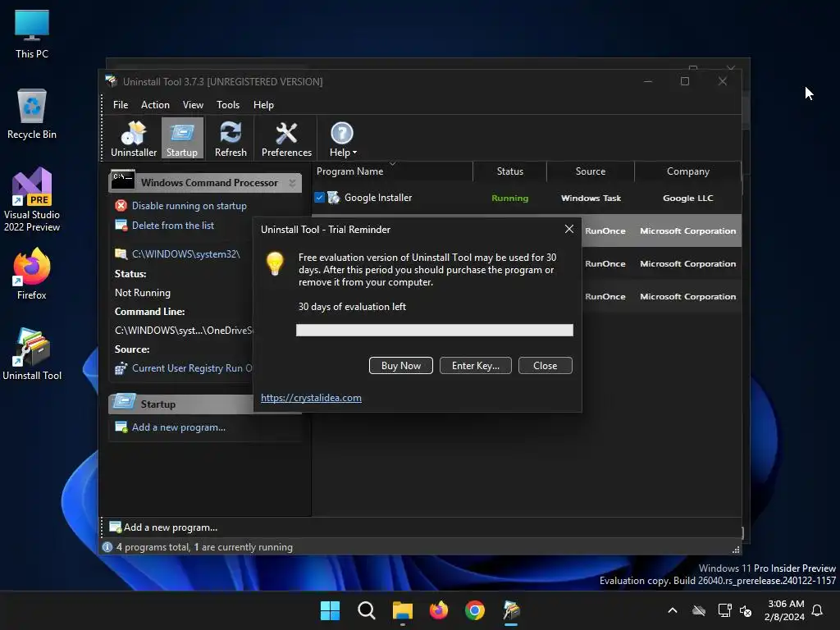
Task: Click the Delete from the list icon
Action: click(121, 225)
